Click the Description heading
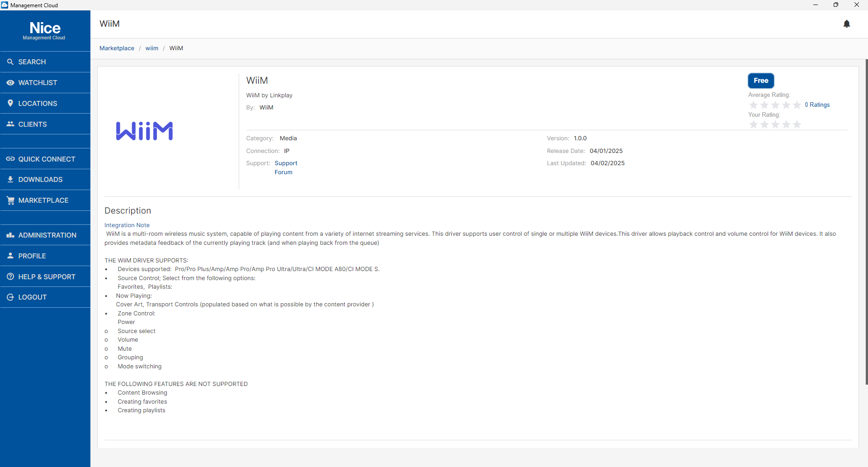 (x=128, y=210)
